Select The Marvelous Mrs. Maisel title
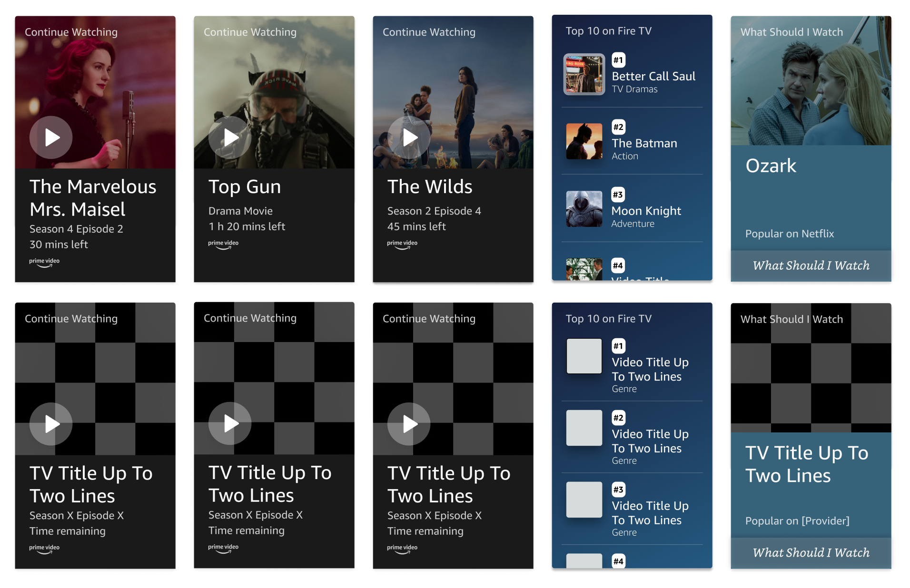The width and height of the screenshot is (910, 588). [x=93, y=198]
